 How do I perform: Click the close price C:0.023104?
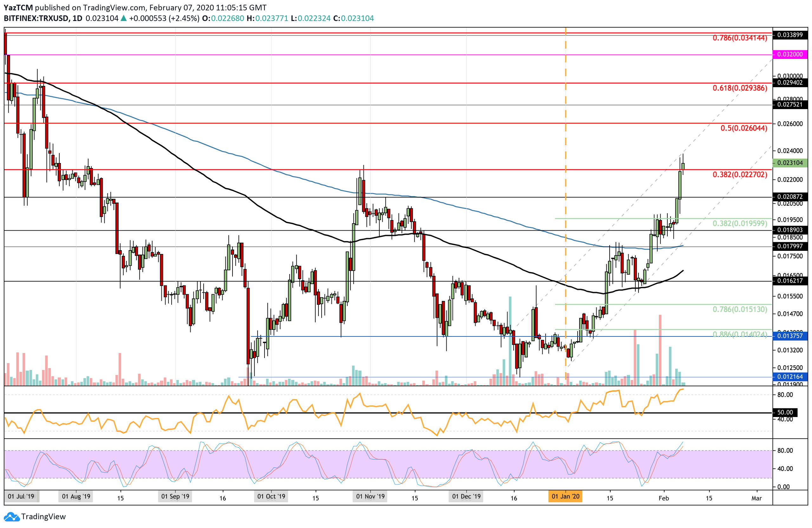click(x=354, y=18)
